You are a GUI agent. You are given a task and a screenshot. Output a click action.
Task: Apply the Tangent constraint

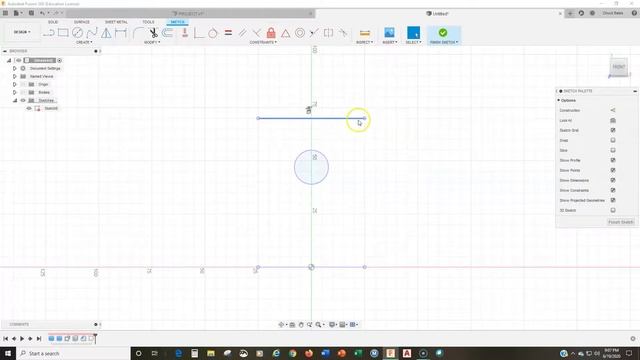[213, 33]
